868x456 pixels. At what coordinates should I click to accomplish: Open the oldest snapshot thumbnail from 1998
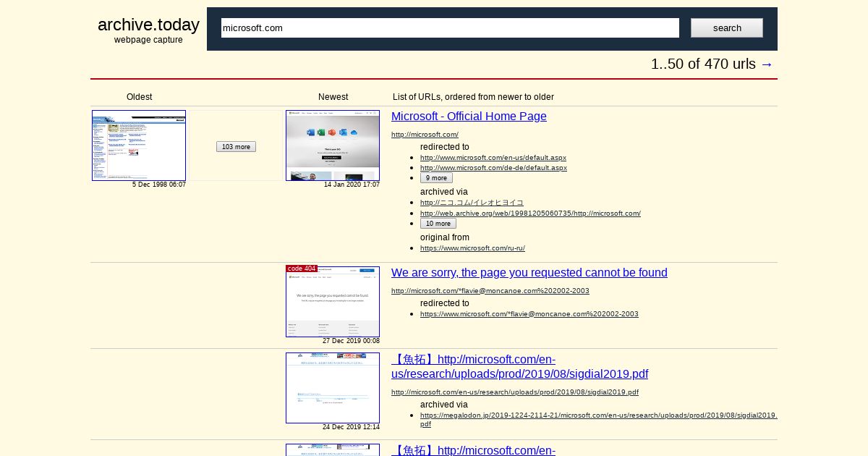tap(139, 145)
